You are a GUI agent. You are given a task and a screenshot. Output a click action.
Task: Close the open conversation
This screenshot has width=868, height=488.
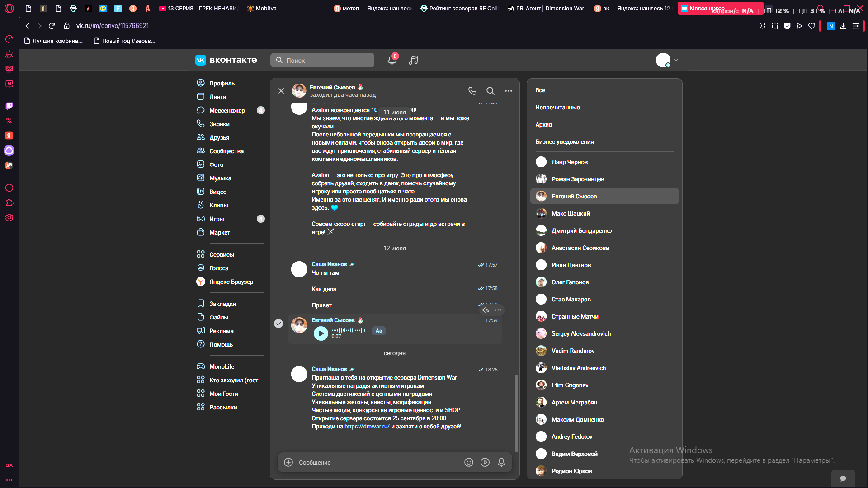[x=281, y=91]
